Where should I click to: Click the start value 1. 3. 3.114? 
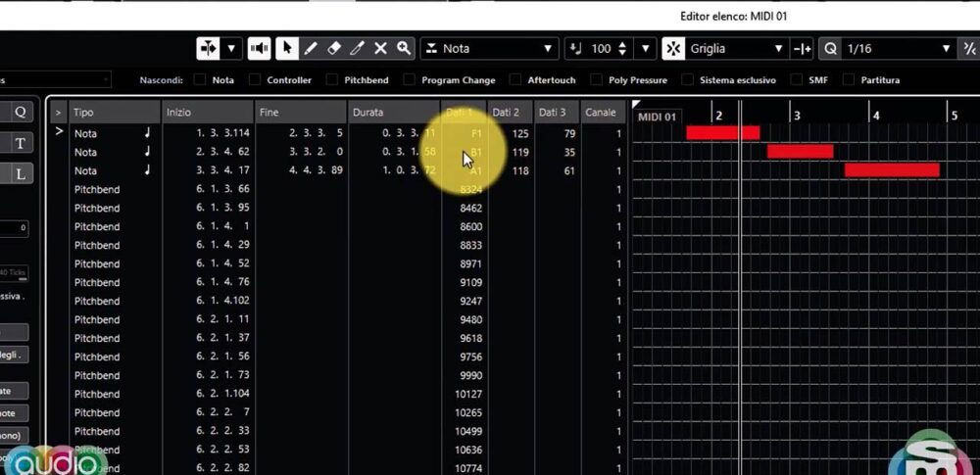(x=222, y=133)
